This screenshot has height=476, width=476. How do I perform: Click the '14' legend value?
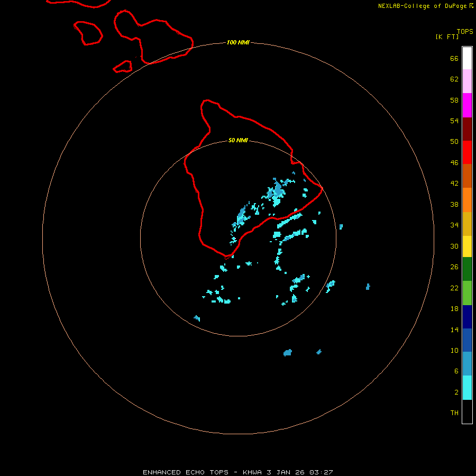tap(454, 329)
